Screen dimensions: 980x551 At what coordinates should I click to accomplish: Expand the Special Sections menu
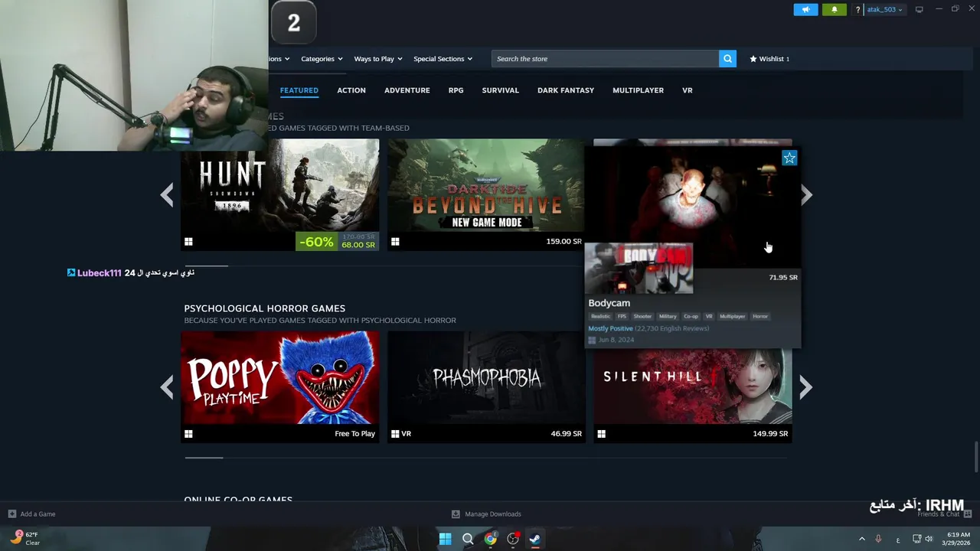(443, 59)
